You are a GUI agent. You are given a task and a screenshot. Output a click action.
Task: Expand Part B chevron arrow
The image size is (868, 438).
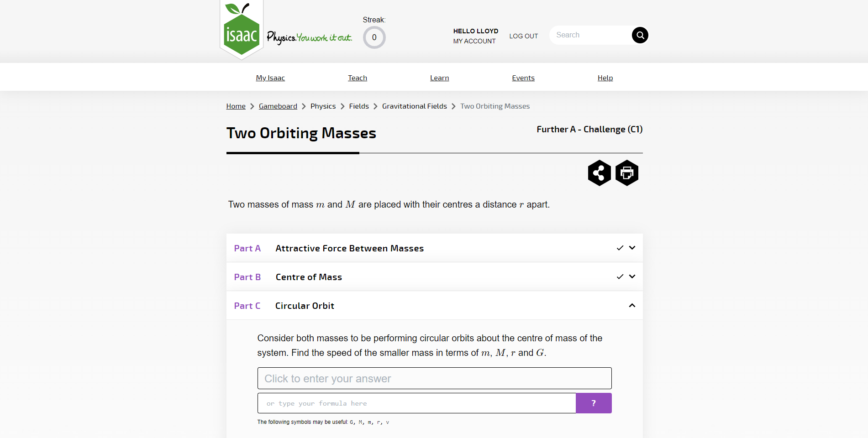(x=632, y=276)
